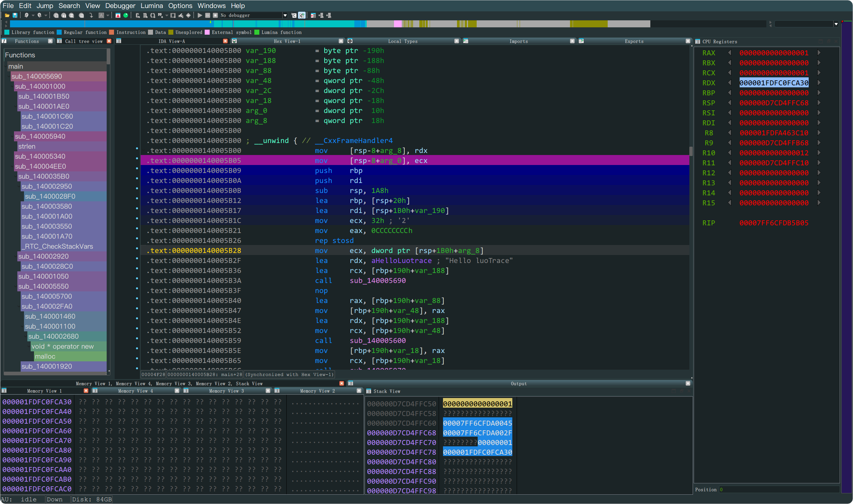Switch to the Hex View-1 tab

[287, 41]
